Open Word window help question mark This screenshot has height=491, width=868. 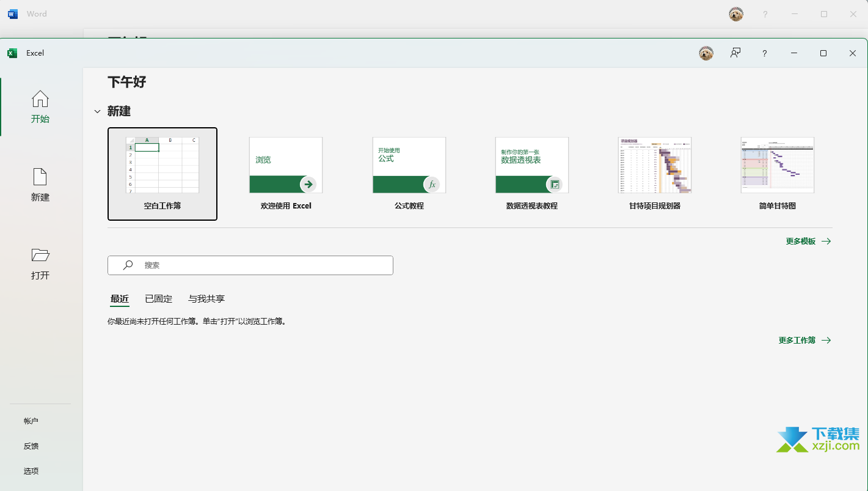pos(765,14)
